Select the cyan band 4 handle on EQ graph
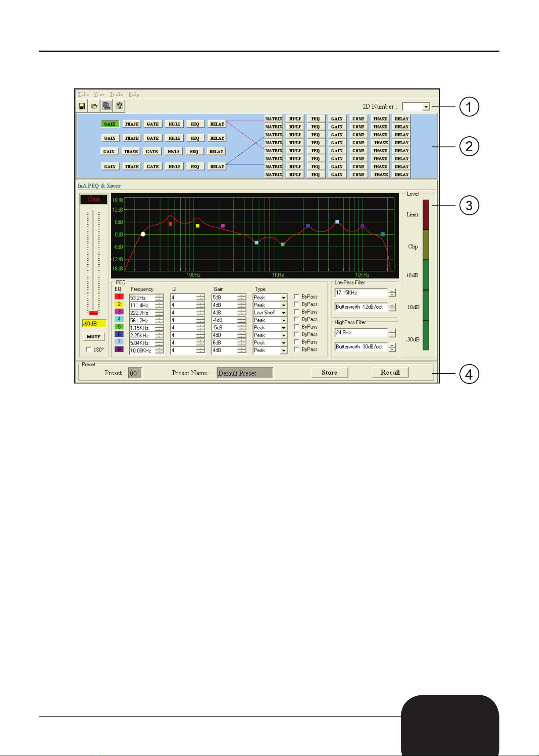Screen dimensions: 539x756 click(257, 242)
